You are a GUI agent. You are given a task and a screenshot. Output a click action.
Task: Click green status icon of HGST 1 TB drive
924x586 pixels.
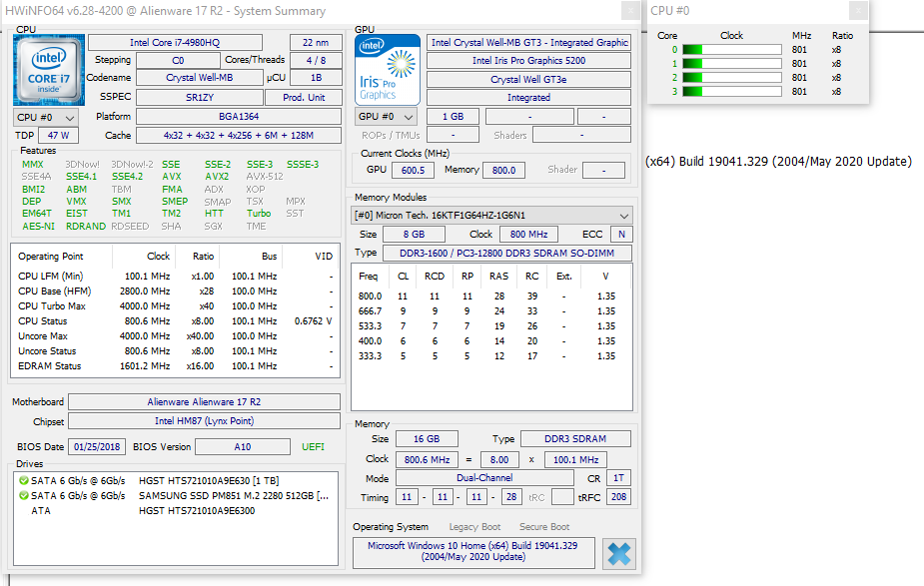pos(24,480)
